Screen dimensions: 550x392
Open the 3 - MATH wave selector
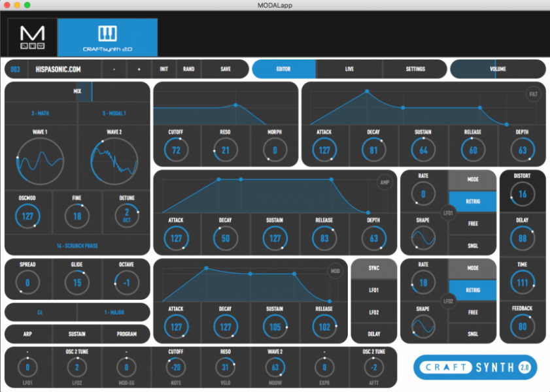pos(40,112)
